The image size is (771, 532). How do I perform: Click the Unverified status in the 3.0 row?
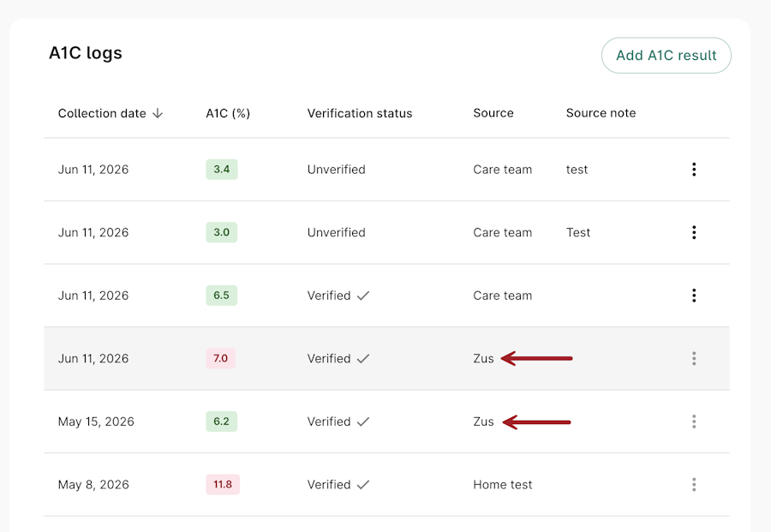(x=337, y=232)
